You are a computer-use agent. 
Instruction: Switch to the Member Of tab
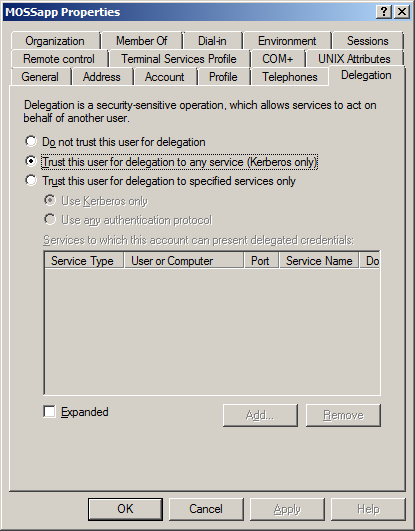142,41
